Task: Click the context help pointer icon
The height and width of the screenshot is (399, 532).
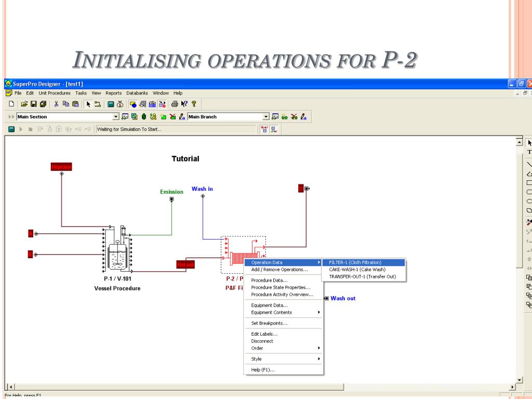Action: click(x=184, y=104)
